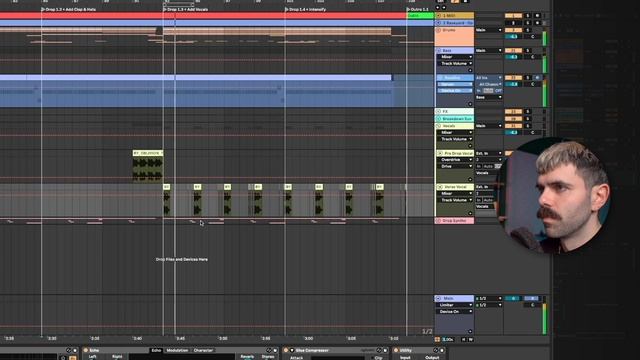
Task: Select the first Verse Vocal clip
Action: (167, 200)
